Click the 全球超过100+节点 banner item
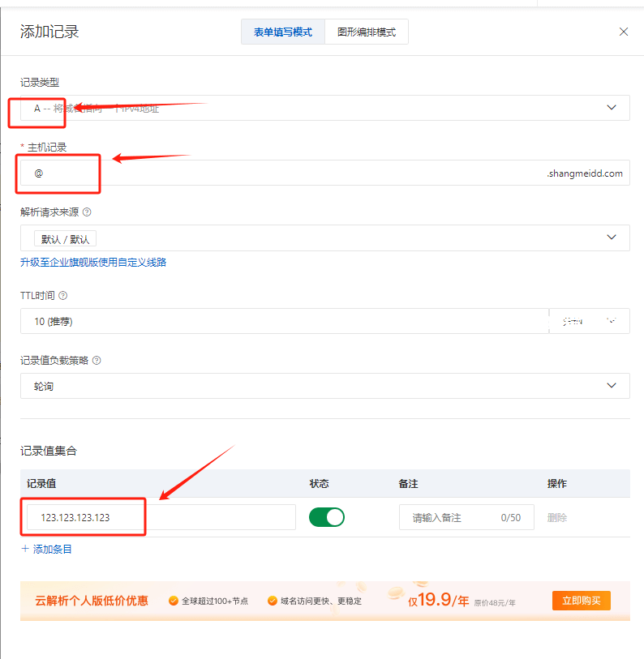The width and height of the screenshot is (644, 659). tap(208, 601)
